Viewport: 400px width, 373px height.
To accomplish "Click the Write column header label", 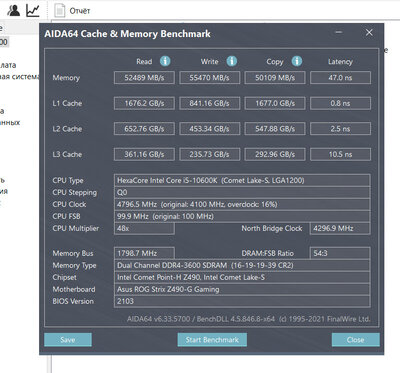I will [209, 62].
